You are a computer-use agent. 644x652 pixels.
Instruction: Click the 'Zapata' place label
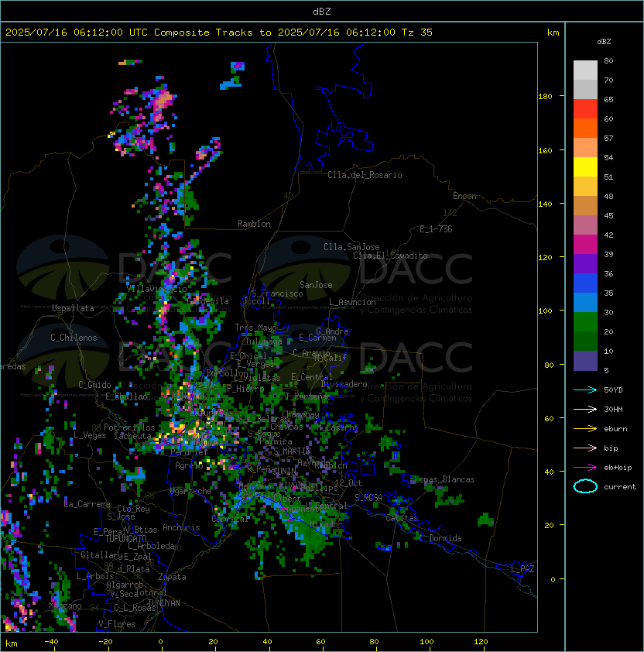click(172, 577)
